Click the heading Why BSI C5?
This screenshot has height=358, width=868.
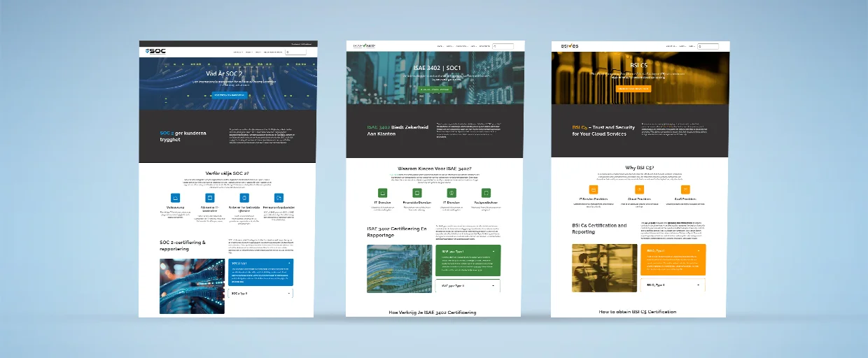click(640, 168)
